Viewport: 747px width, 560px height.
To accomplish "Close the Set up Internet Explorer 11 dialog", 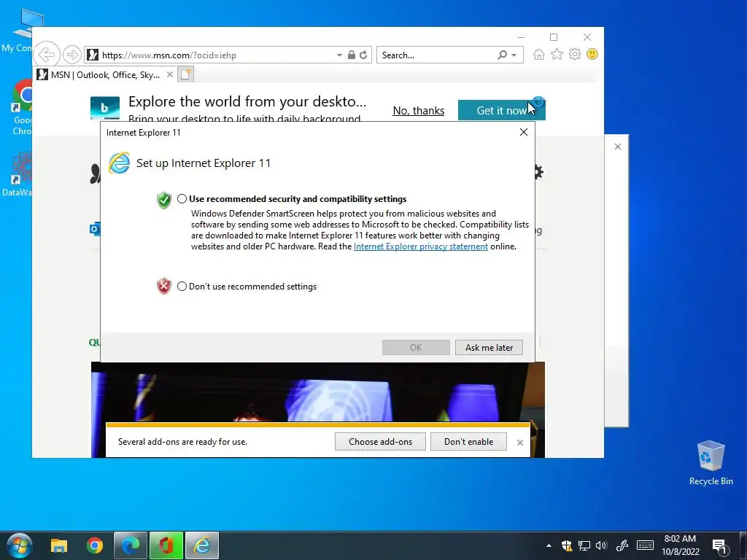I will (x=524, y=132).
